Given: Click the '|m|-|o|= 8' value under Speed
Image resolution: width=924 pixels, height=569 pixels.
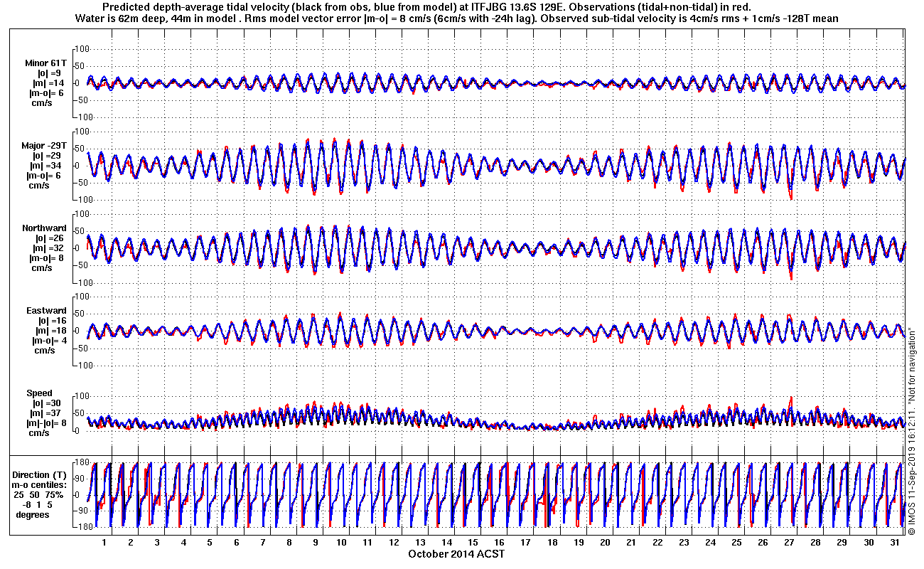Looking at the screenshot, I should (46, 423).
